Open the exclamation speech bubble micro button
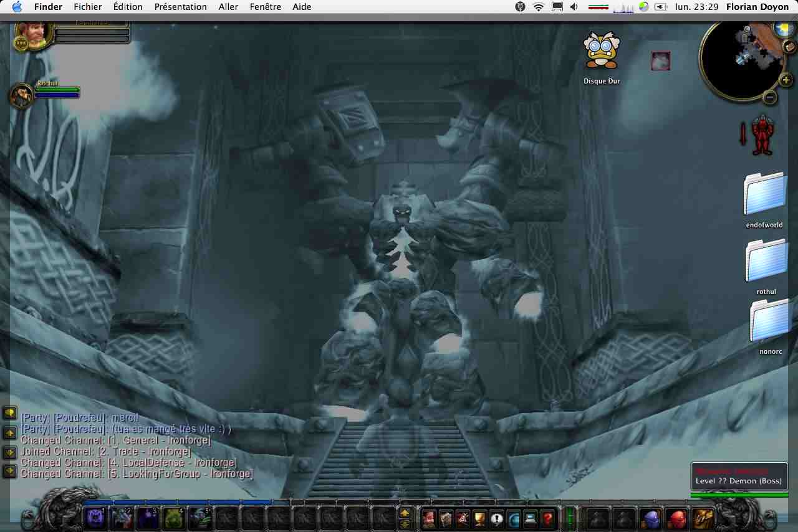Image resolution: width=798 pixels, height=532 pixels. pyautogui.click(x=496, y=518)
